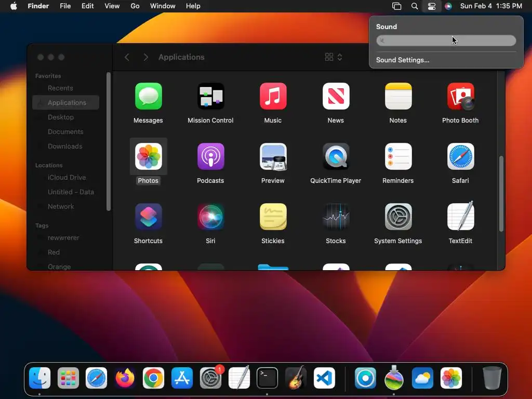
Task: Select the TextEdit icon in Applications folder
Action: (x=461, y=216)
